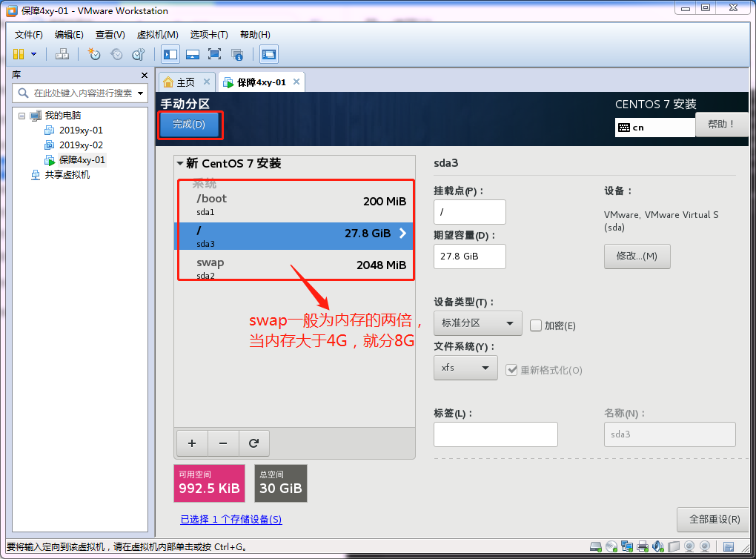Select the 2019xy-01 virtual machine

click(81, 130)
